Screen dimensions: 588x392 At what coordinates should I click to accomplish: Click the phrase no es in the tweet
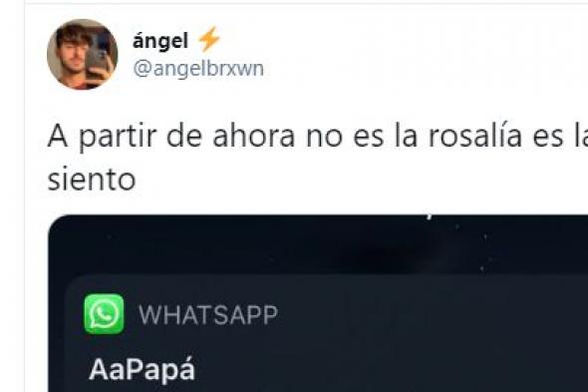point(345,137)
